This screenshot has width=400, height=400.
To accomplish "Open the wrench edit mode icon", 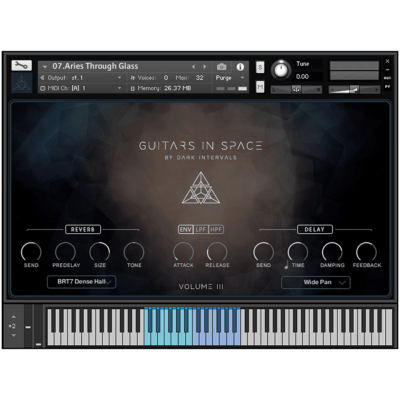I will tap(22, 65).
